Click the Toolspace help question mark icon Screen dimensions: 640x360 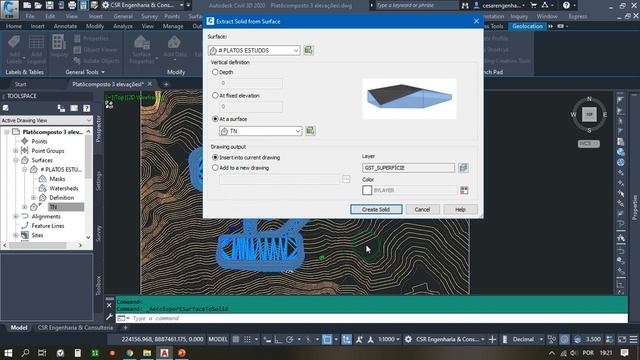(x=87, y=108)
